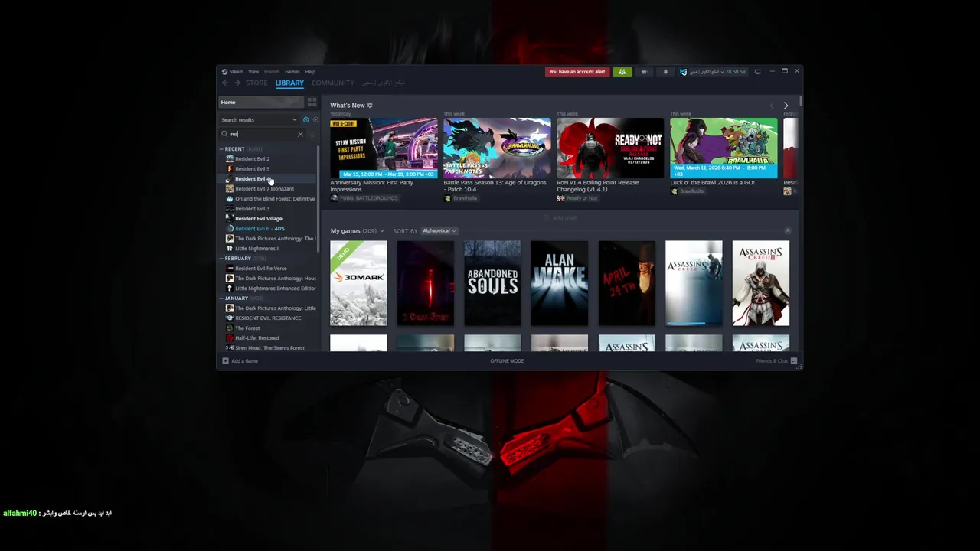Open What's New settings gear
This screenshot has width=980, height=551.
click(x=370, y=105)
